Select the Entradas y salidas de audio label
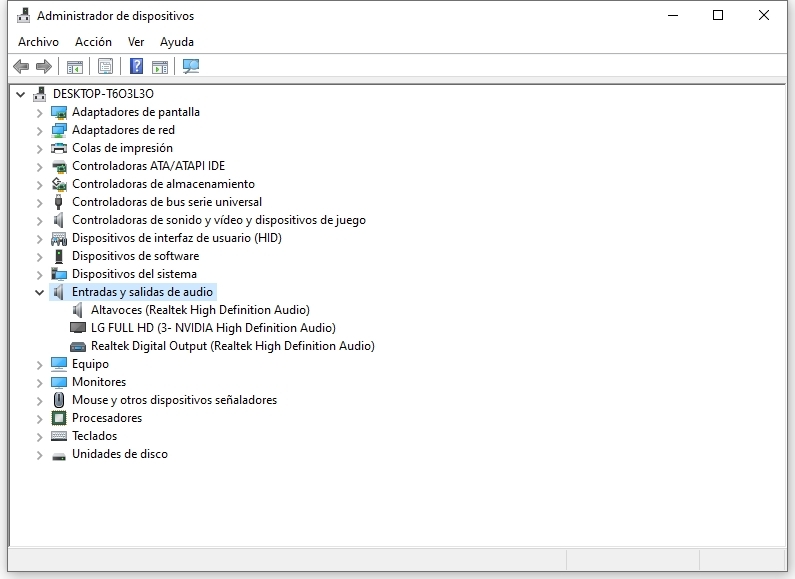Screen dimensions: 795x579 (142, 292)
